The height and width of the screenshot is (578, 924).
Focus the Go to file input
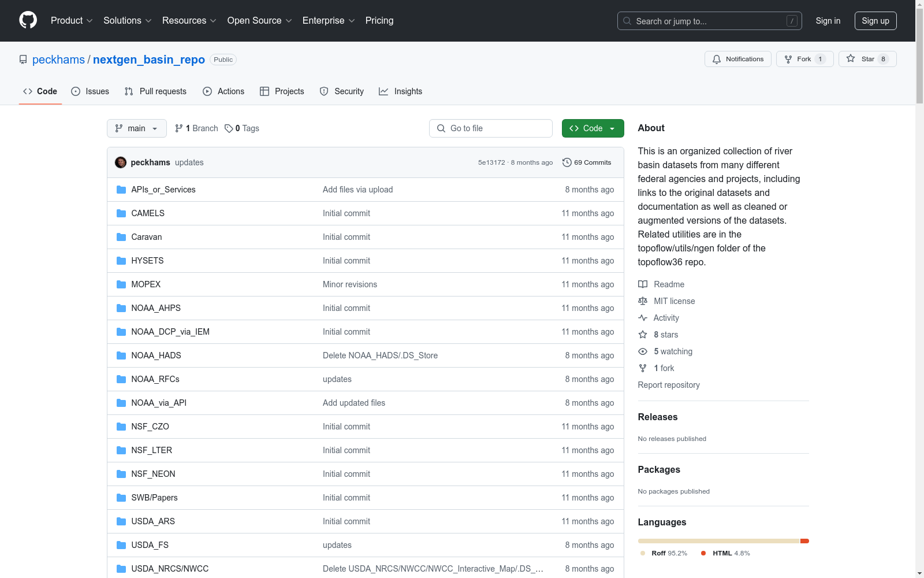click(x=491, y=128)
